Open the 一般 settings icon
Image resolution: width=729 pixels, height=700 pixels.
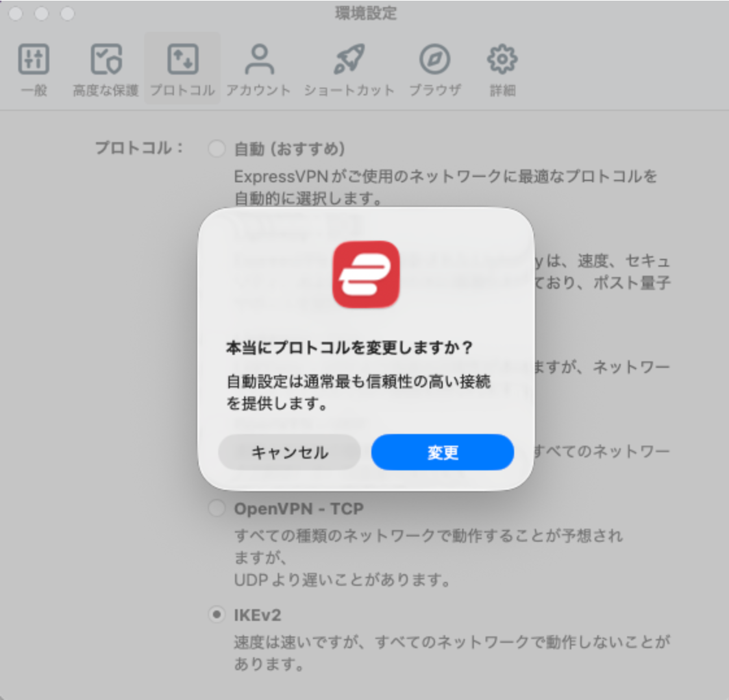click(34, 58)
